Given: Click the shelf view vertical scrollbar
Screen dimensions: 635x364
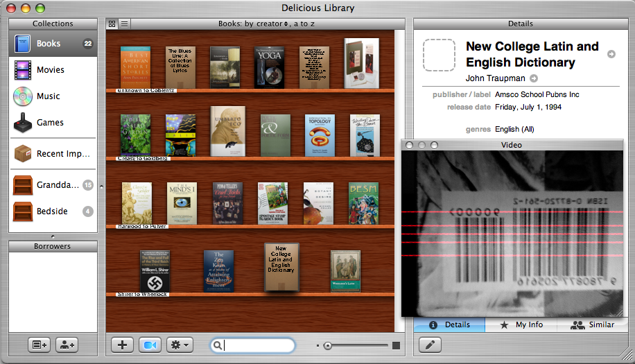Looking at the screenshot, I should tap(400, 181).
